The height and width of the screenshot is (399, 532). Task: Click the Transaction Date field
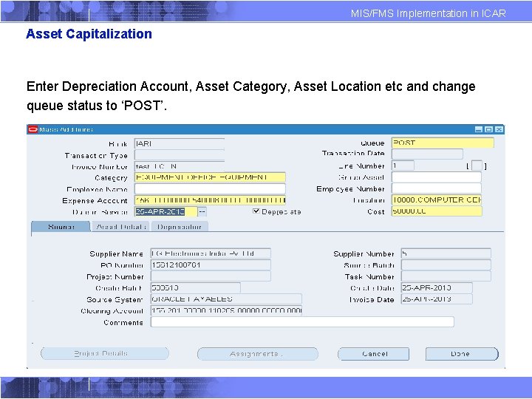(x=427, y=154)
